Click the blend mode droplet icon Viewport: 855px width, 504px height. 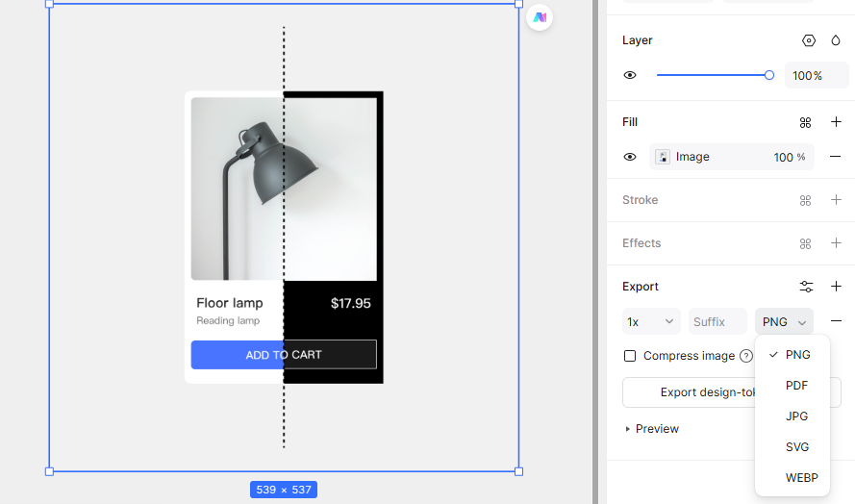tap(836, 40)
